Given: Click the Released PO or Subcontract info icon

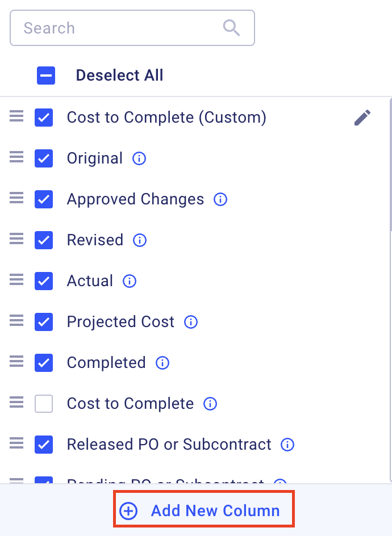Looking at the screenshot, I should 287,445.
